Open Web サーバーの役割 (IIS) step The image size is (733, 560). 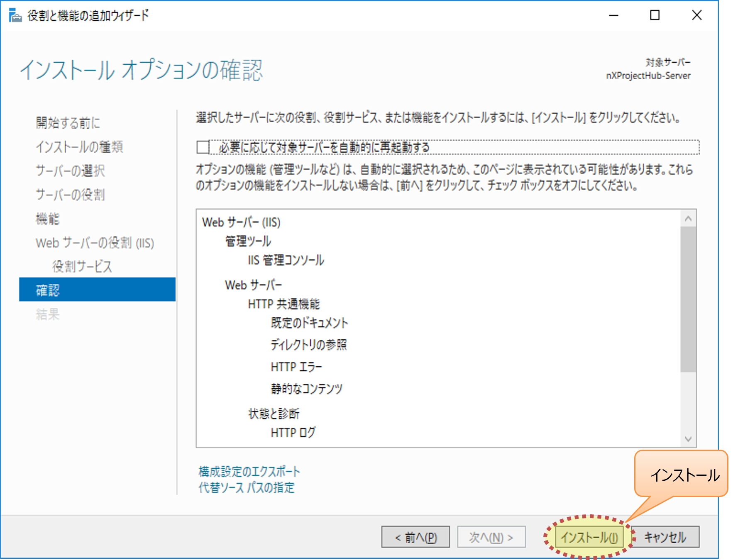95,243
